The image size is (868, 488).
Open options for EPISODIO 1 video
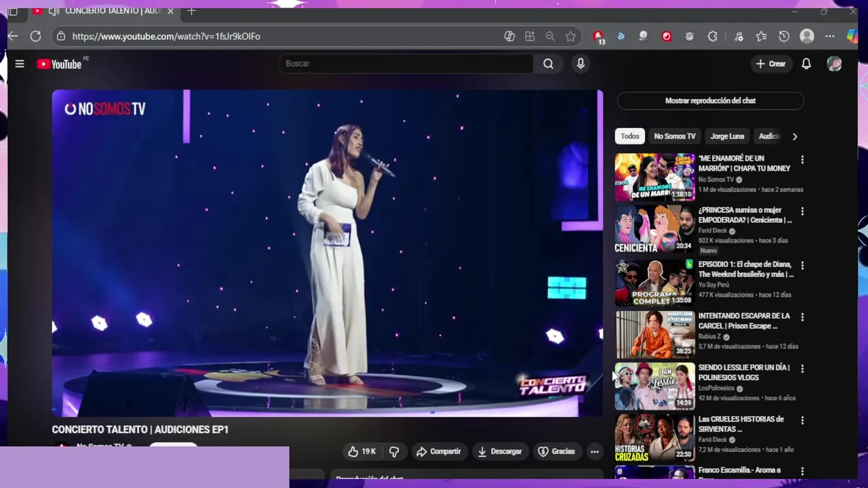coord(802,266)
